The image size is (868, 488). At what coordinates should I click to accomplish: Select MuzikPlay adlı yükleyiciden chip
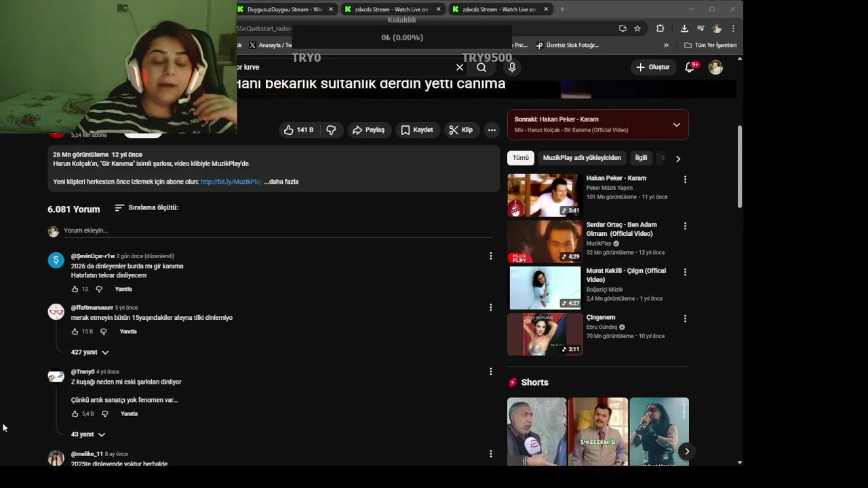pos(582,158)
